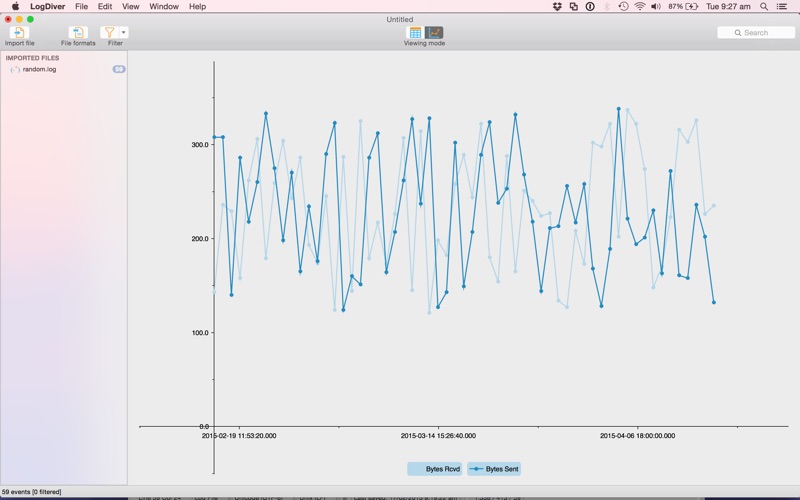This screenshot has width=800, height=500.
Task: Open the LogDiver application menu
Action: point(47,7)
